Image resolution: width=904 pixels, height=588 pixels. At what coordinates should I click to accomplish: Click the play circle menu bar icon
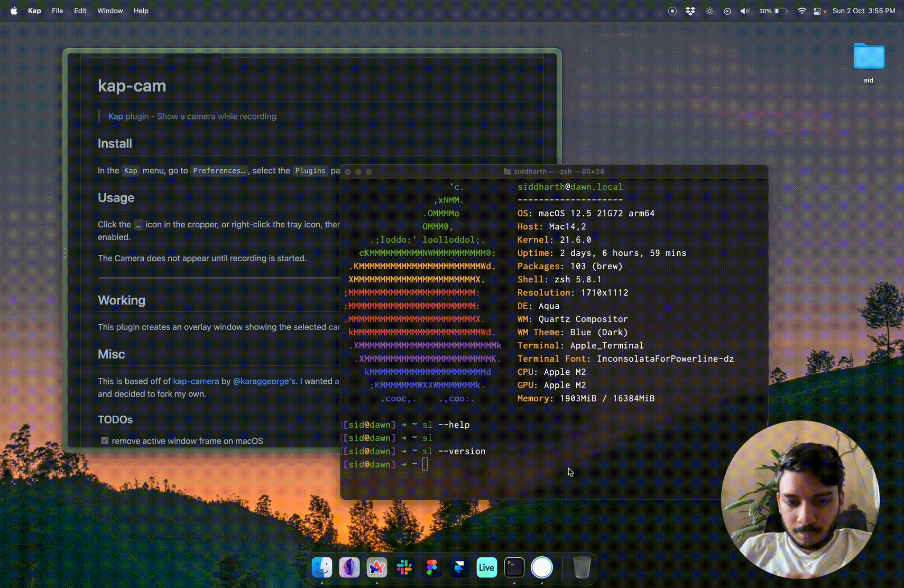click(x=727, y=11)
